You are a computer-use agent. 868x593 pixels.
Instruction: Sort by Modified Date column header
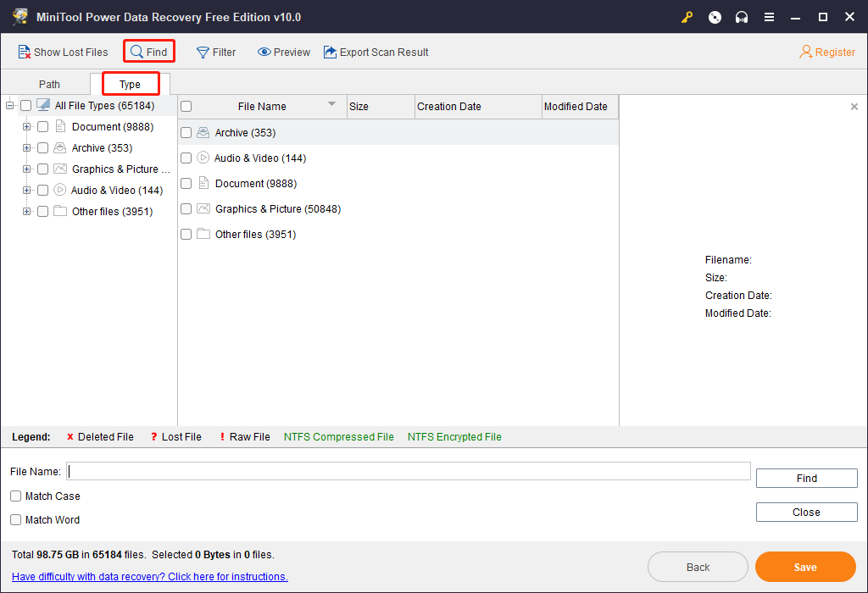point(580,106)
